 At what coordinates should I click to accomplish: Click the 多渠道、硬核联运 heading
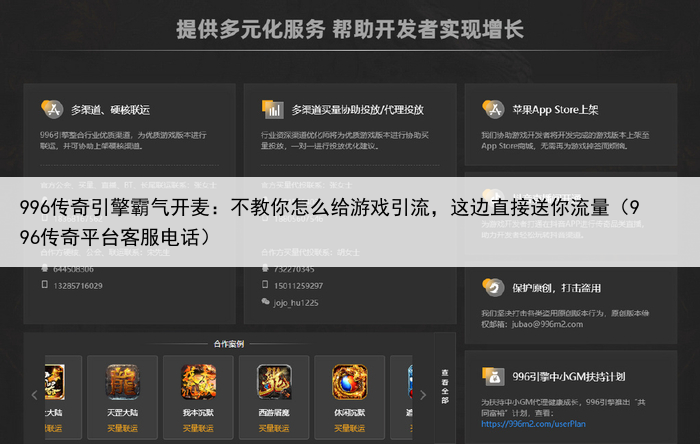[x=110, y=109]
